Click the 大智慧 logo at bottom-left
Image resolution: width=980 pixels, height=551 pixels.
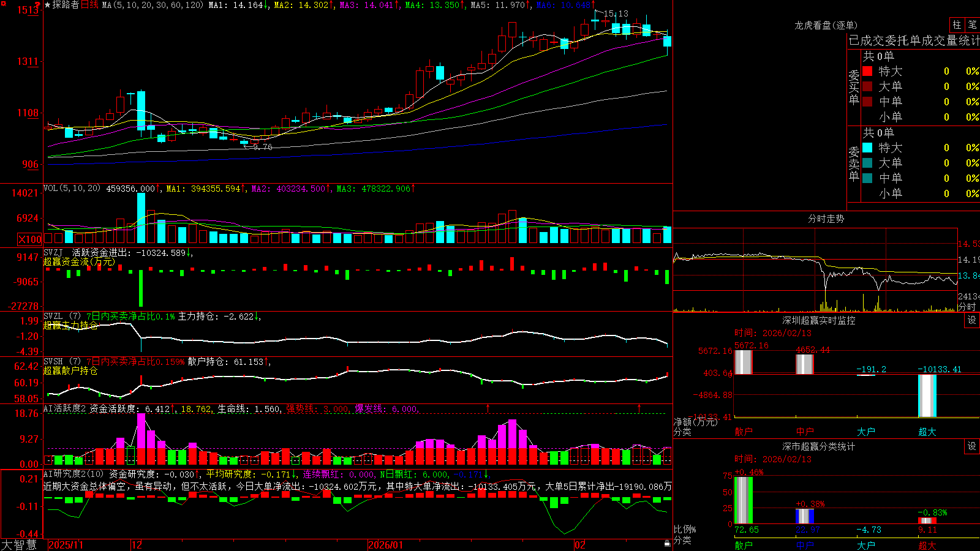tap(19, 545)
